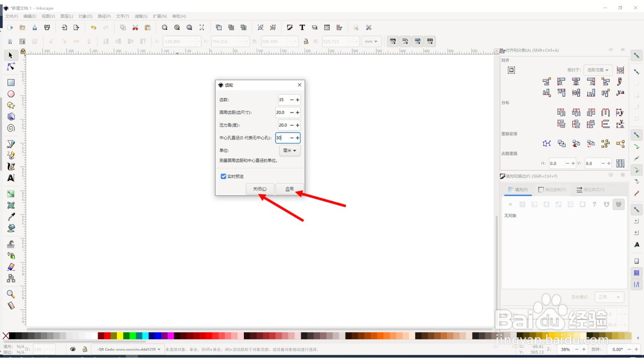Click the Print icon in toolbar
Viewport: 644px width, 362px height.
tap(47, 27)
